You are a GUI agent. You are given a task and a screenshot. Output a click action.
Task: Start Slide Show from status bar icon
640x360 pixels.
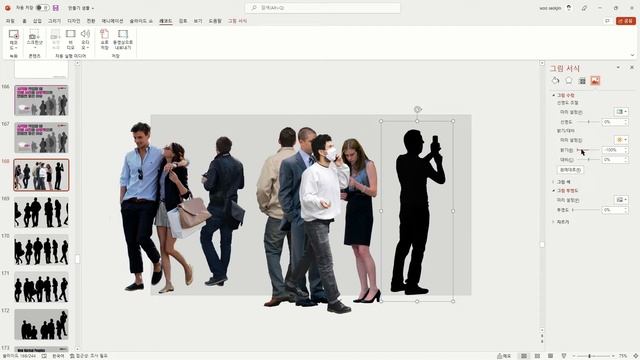[564, 356]
